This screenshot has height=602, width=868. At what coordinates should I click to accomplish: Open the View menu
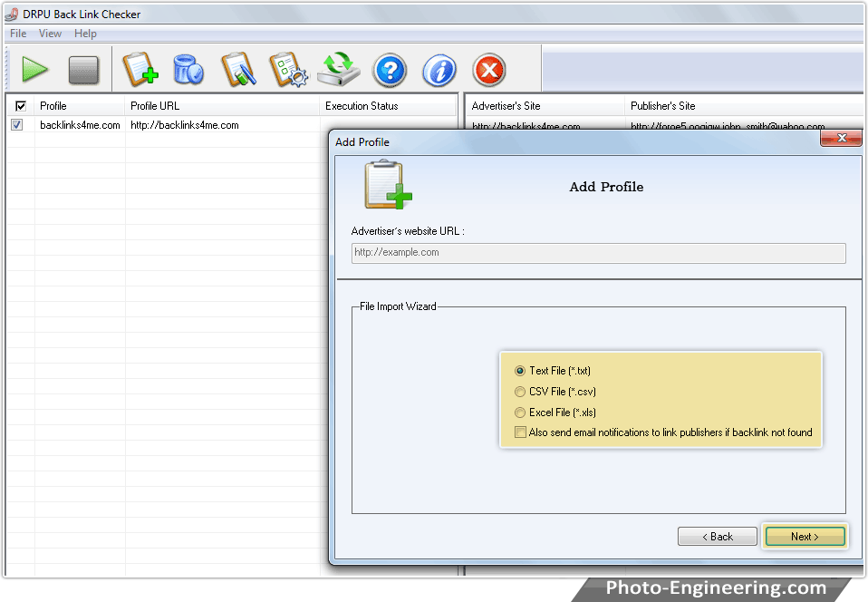point(50,34)
